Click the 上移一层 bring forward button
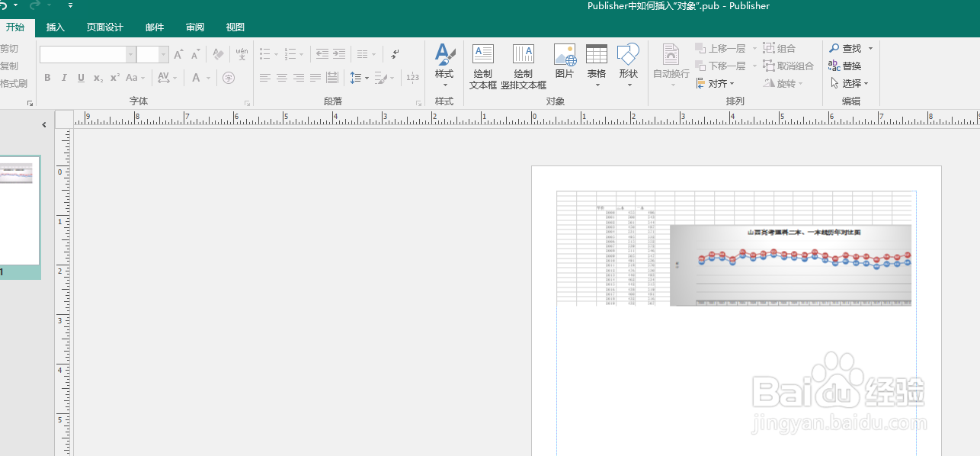The height and width of the screenshot is (456, 980). coord(721,48)
